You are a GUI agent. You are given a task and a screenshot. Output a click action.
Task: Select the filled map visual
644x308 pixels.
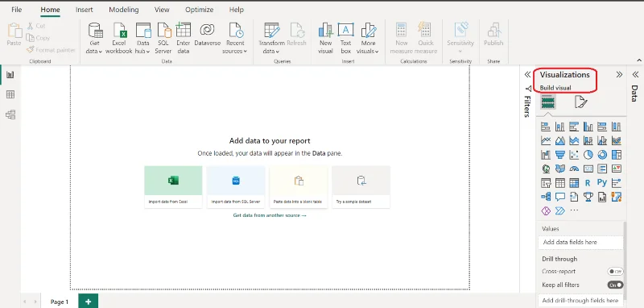point(559,169)
